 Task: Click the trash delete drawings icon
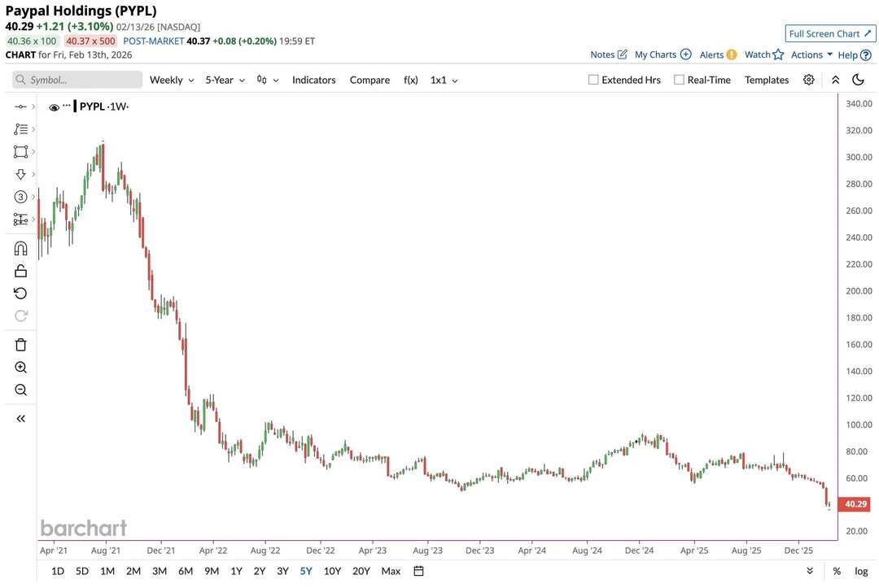pyautogui.click(x=21, y=345)
